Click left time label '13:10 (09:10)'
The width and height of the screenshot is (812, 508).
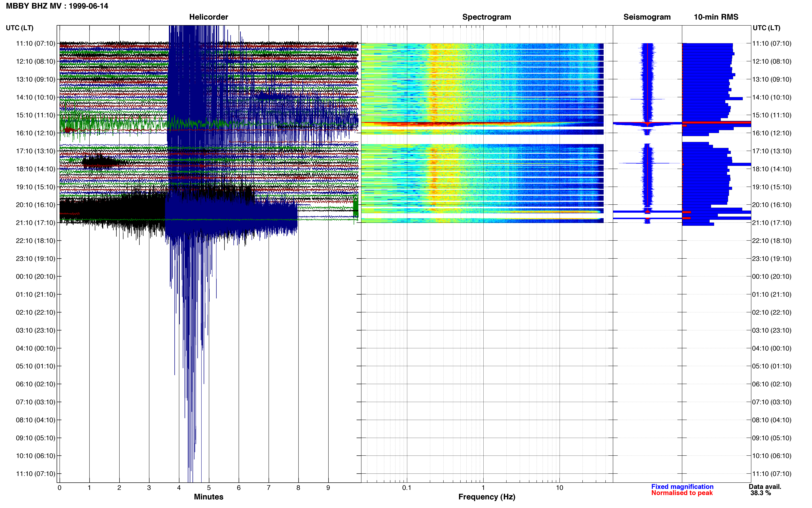(x=36, y=79)
